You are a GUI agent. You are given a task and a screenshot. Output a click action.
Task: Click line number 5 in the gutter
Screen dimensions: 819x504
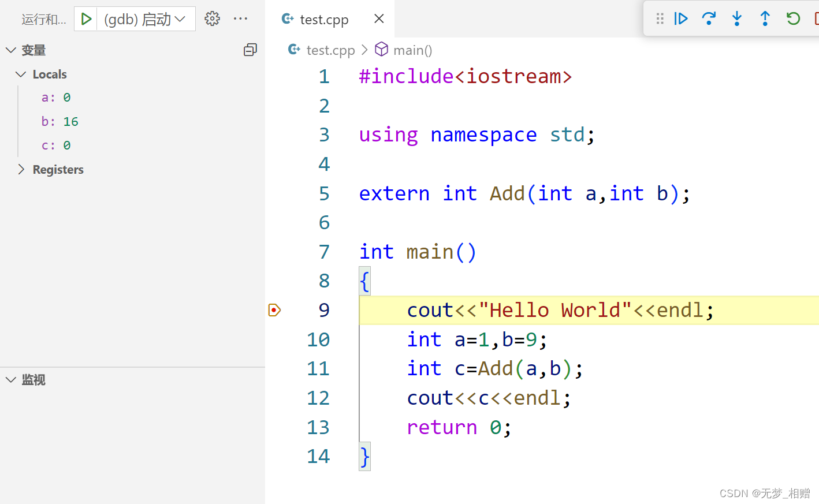324,193
